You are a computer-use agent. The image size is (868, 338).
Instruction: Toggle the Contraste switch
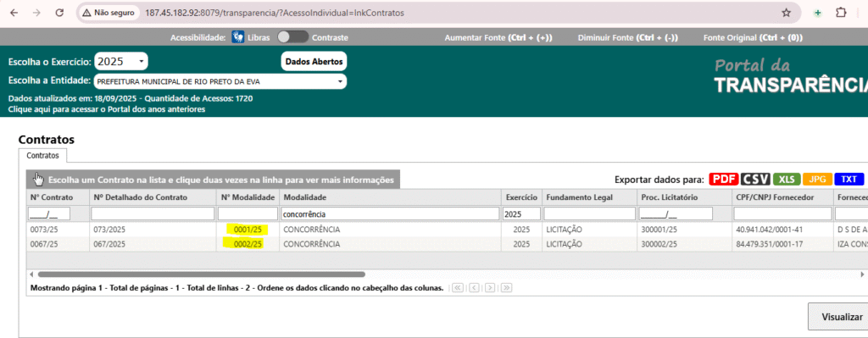pyautogui.click(x=292, y=37)
